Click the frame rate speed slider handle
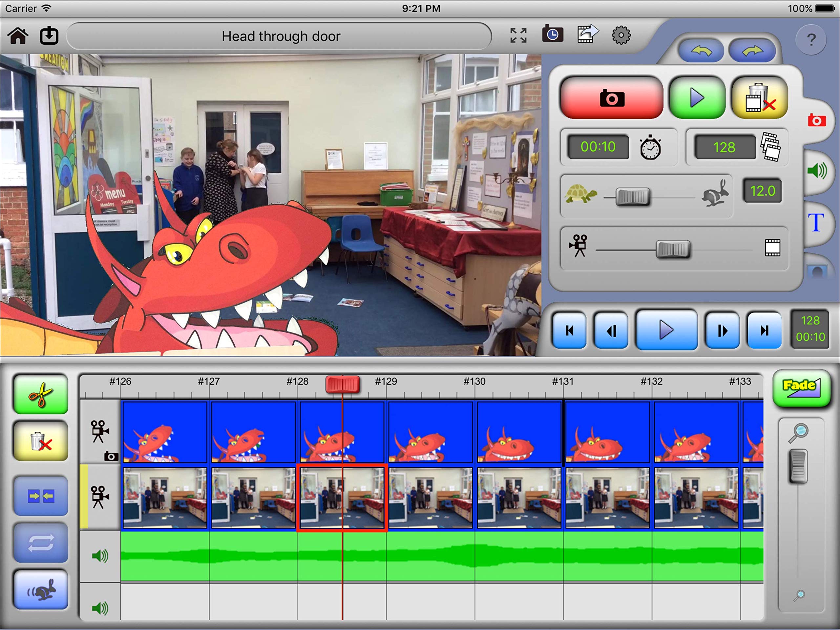 coord(632,197)
